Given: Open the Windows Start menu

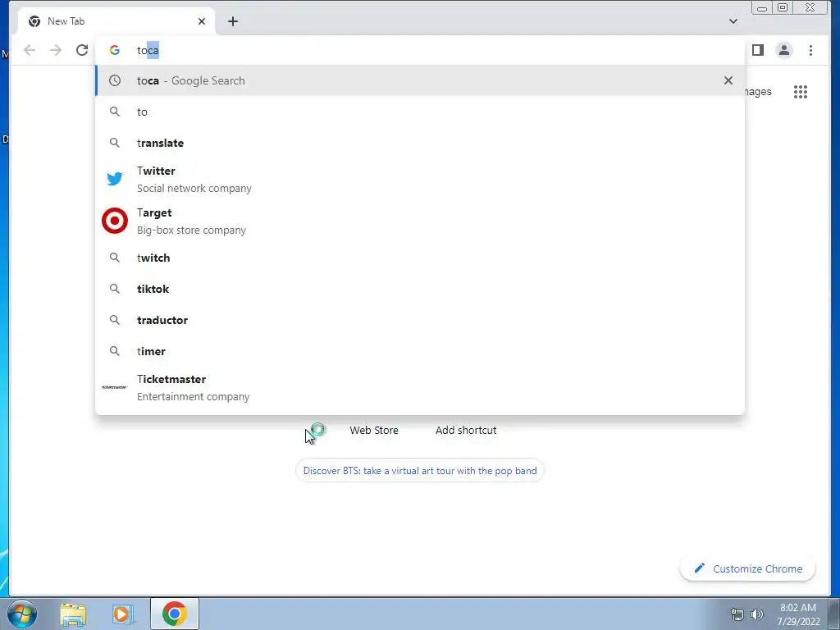Looking at the screenshot, I should tap(22, 614).
